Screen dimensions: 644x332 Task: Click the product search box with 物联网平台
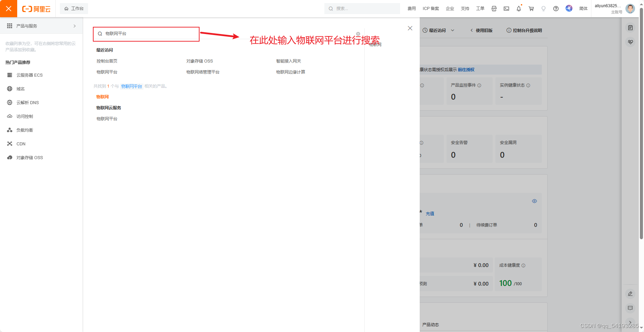[146, 34]
